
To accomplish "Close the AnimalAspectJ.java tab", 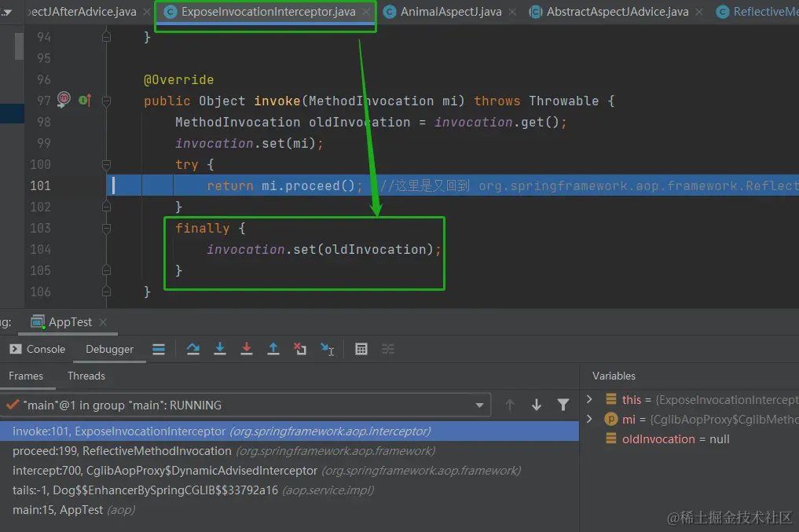I will coord(512,12).
